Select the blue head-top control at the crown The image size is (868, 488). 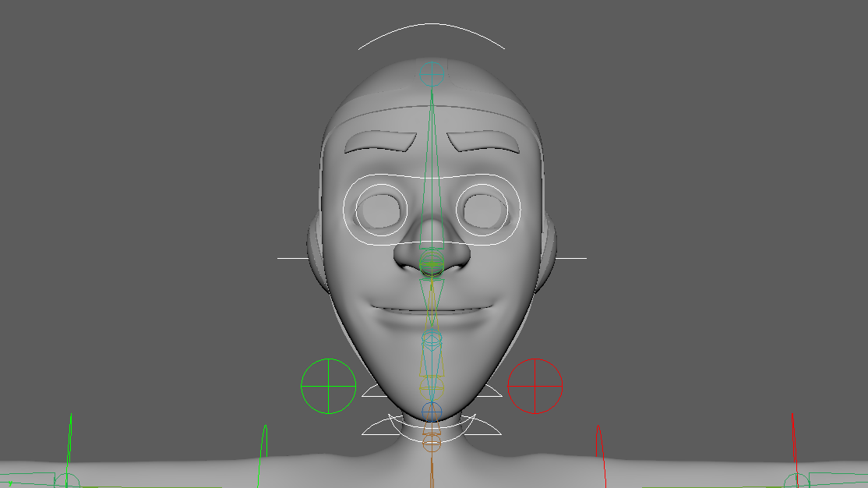pyautogui.click(x=432, y=72)
